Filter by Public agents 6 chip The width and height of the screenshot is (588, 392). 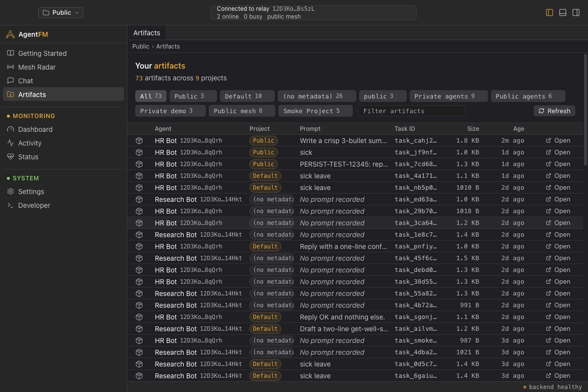(528, 96)
